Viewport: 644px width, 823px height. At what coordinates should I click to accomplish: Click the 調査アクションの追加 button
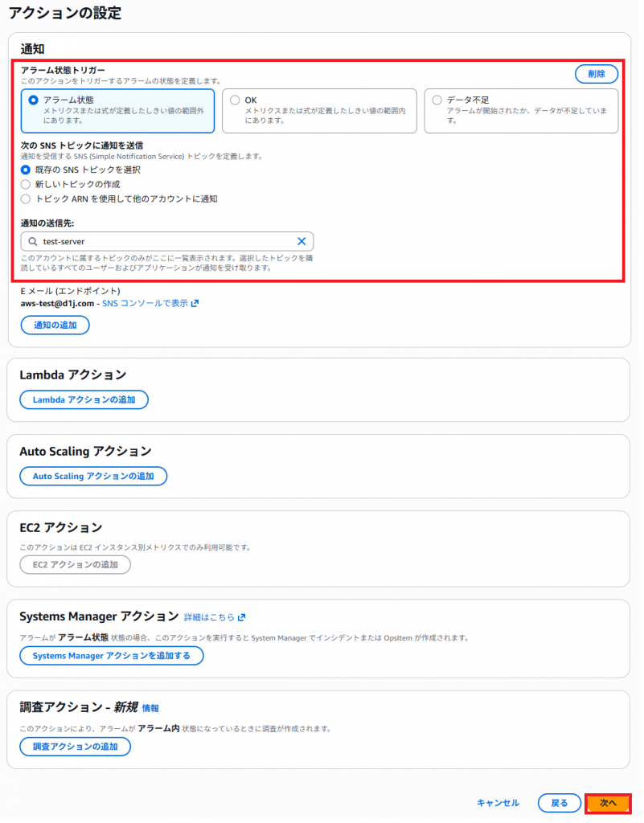point(75,747)
